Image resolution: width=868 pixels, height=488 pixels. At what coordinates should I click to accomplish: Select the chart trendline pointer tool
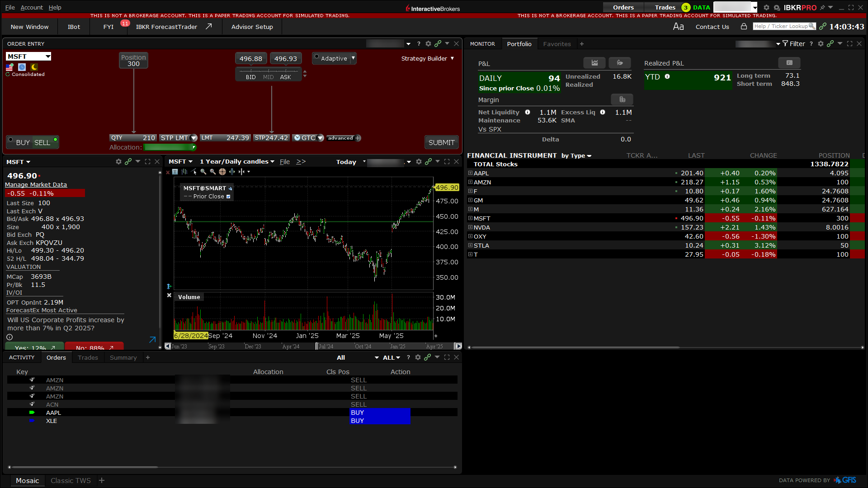pos(194,172)
